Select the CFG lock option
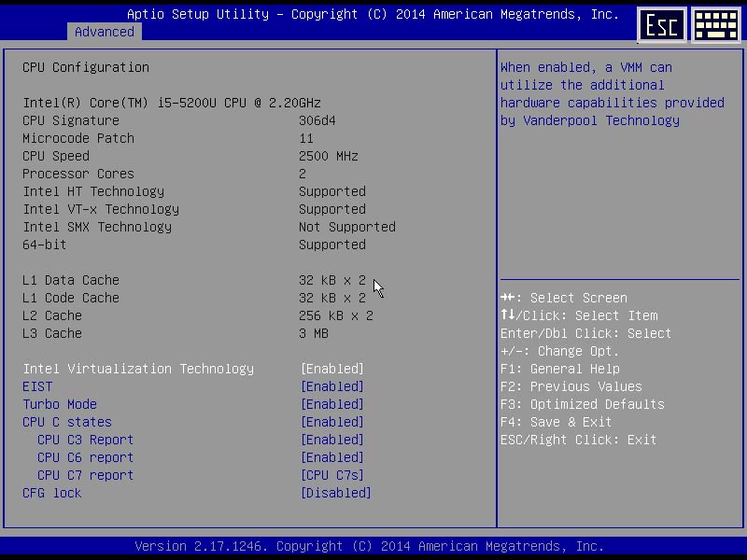The image size is (747, 560). click(52, 493)
